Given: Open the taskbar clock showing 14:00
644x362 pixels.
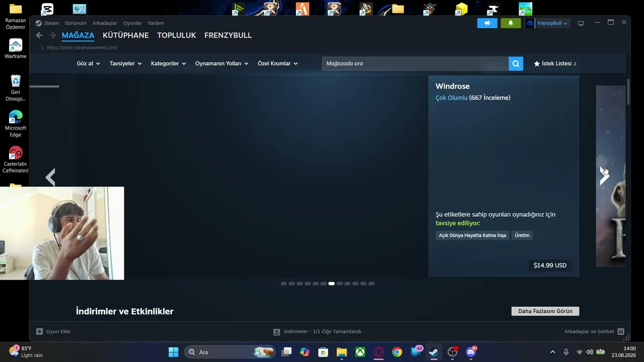Looking at the screenshot, I should 623,352.
